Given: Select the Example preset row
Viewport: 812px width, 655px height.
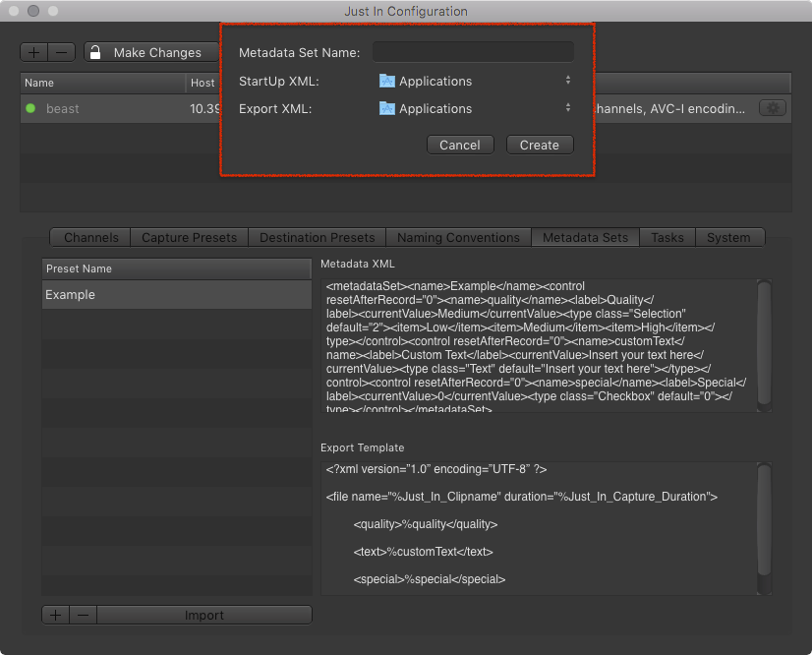Looking at the screenshot, I should pos(177,294).
